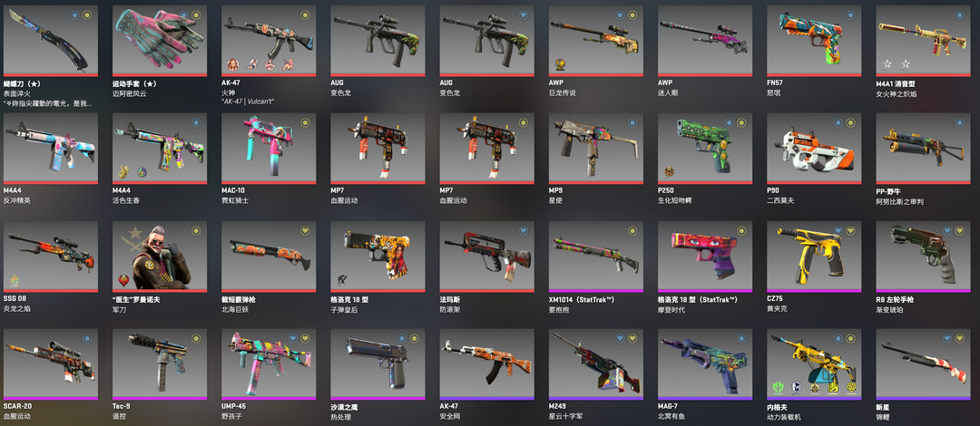Click the gold sticker on AWP 巨龙传说
980x426 pixels.
pos(561,64)
